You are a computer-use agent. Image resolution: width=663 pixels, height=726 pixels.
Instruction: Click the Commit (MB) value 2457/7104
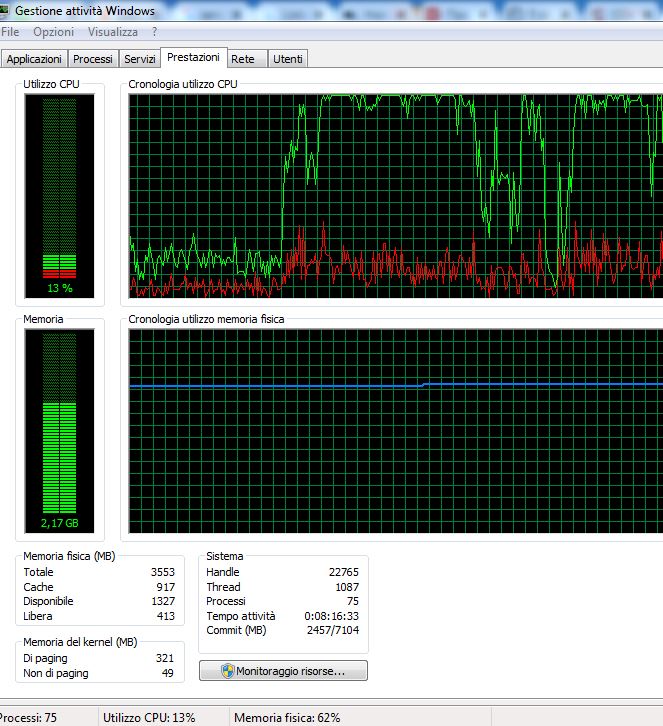click(333, 630)
